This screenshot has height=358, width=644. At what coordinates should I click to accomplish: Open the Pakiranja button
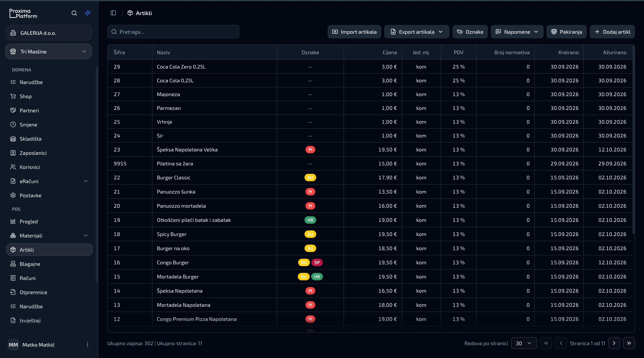tap(566, 32)
